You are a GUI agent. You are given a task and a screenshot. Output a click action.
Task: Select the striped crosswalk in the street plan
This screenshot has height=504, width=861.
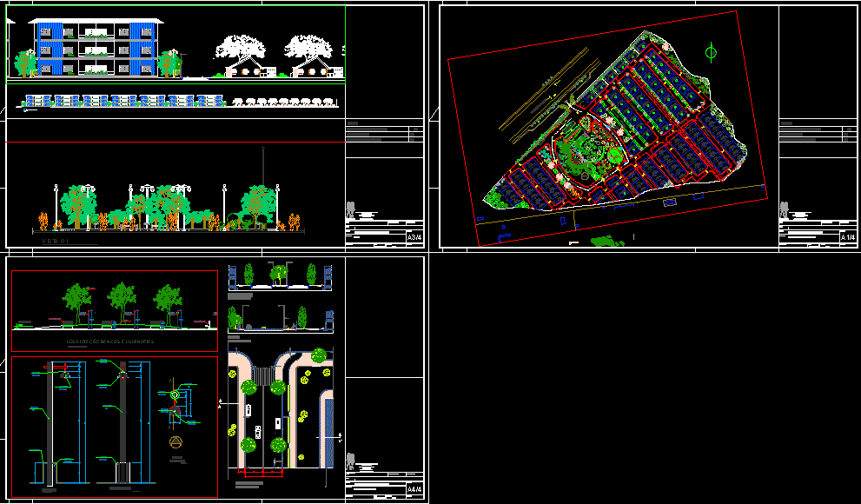point(262,375)
